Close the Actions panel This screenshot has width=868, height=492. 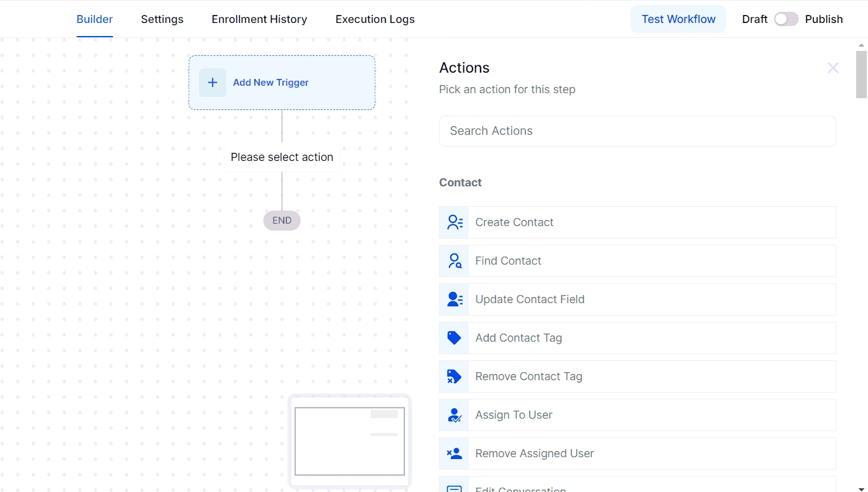(833, 68)
